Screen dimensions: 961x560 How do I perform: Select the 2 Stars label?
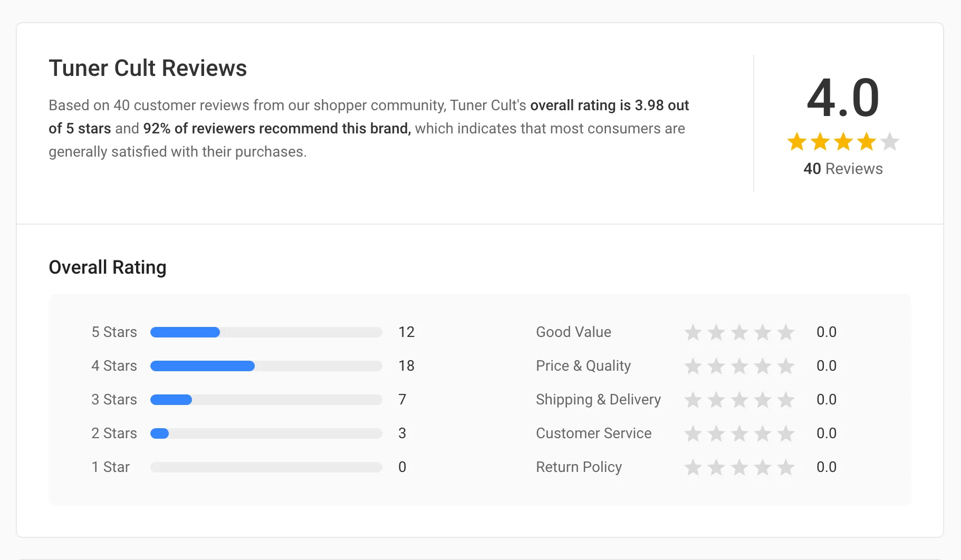[x=114, y=433]
